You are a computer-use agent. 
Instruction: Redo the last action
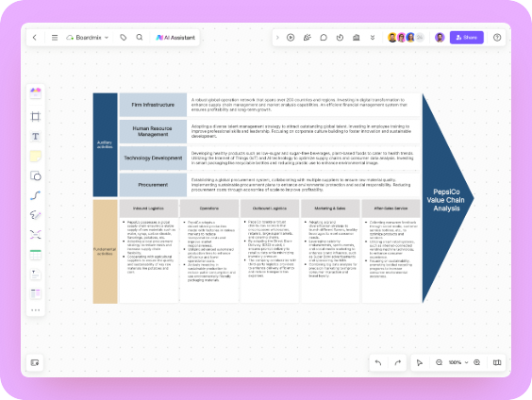(x=398, y=362)
